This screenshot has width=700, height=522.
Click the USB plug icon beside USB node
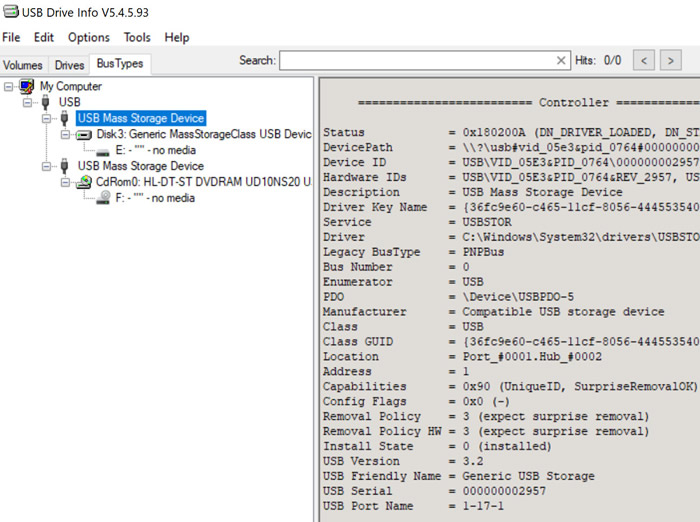point(45,102)
